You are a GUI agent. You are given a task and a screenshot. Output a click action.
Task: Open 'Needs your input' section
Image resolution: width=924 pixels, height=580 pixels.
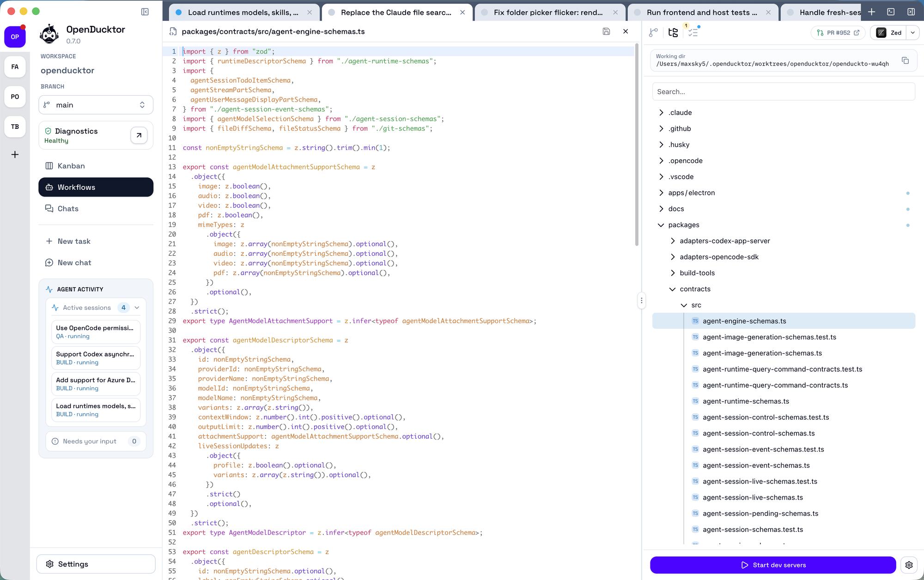[96, 441]
